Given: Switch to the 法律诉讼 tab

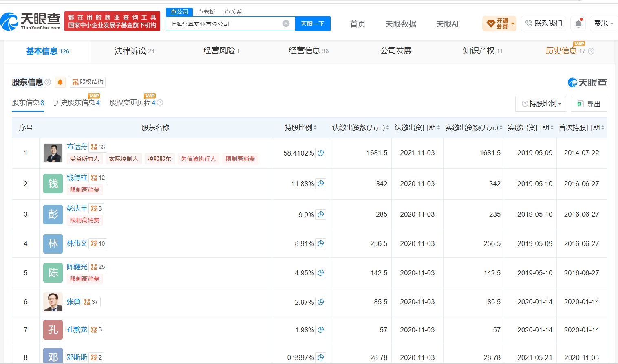Looking at the screenshot, I should click(135, 51).
